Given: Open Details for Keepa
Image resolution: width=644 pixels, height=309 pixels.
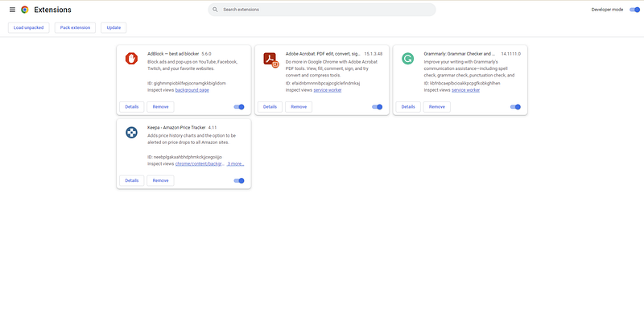Looking at the screenshot, I should pyautogui.click(x=132, y=180).
